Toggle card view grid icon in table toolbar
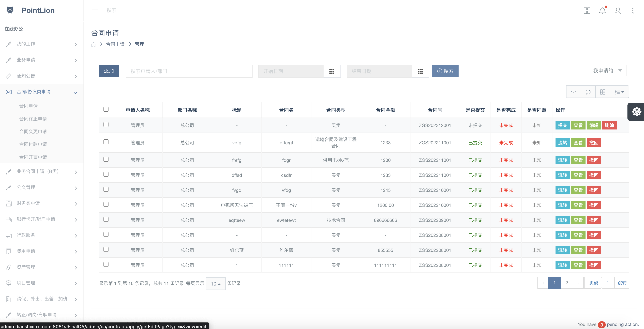The height and width of the screenshot is (329, 644). tap(603, 92)
